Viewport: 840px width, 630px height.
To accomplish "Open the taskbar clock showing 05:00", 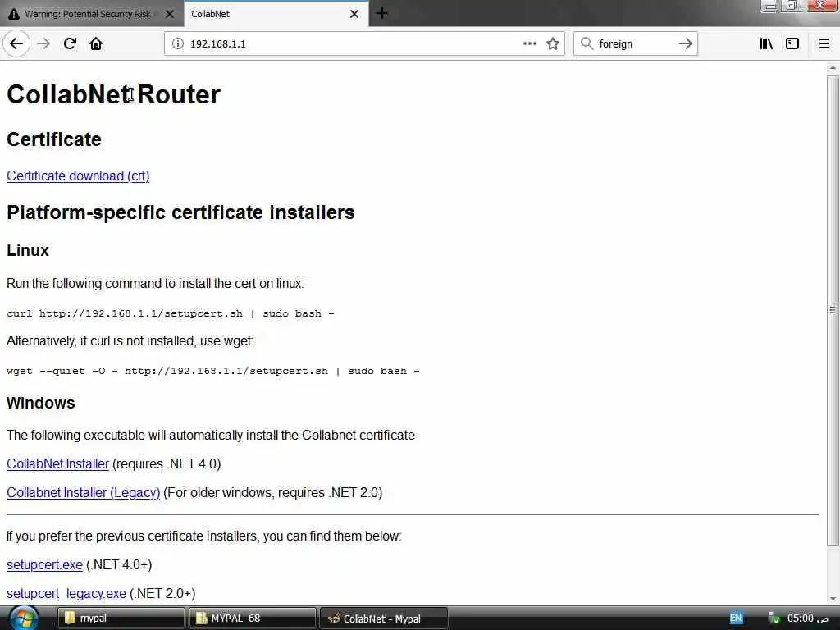I will (807, 619).
